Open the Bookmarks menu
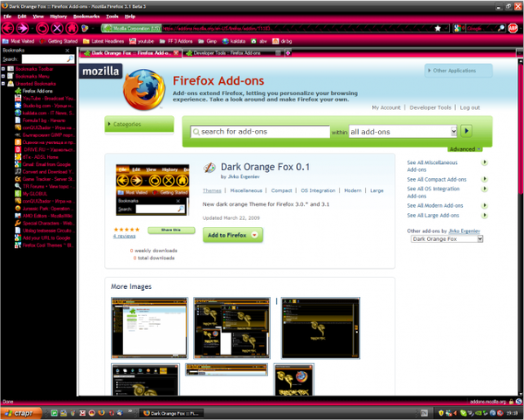524x420 pixels. pyautogui.click(x=86, y=17)
